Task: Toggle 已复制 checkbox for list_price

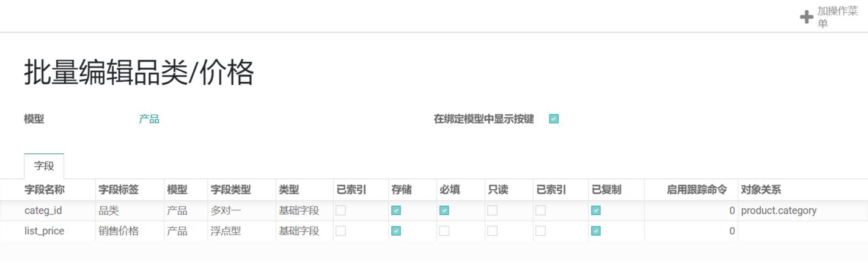Action: coord(596,231)
